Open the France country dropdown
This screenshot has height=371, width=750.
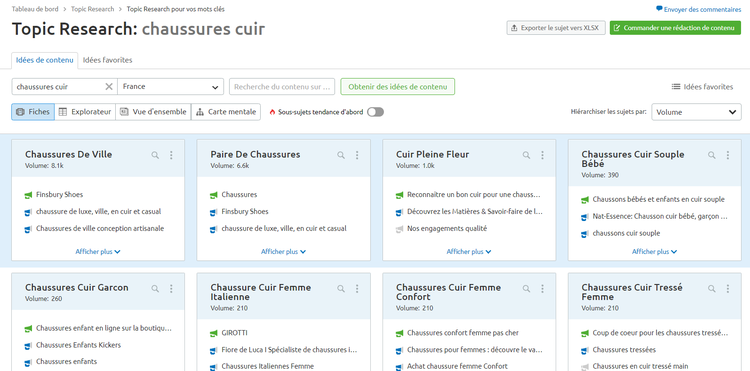[x=170, y=87]
